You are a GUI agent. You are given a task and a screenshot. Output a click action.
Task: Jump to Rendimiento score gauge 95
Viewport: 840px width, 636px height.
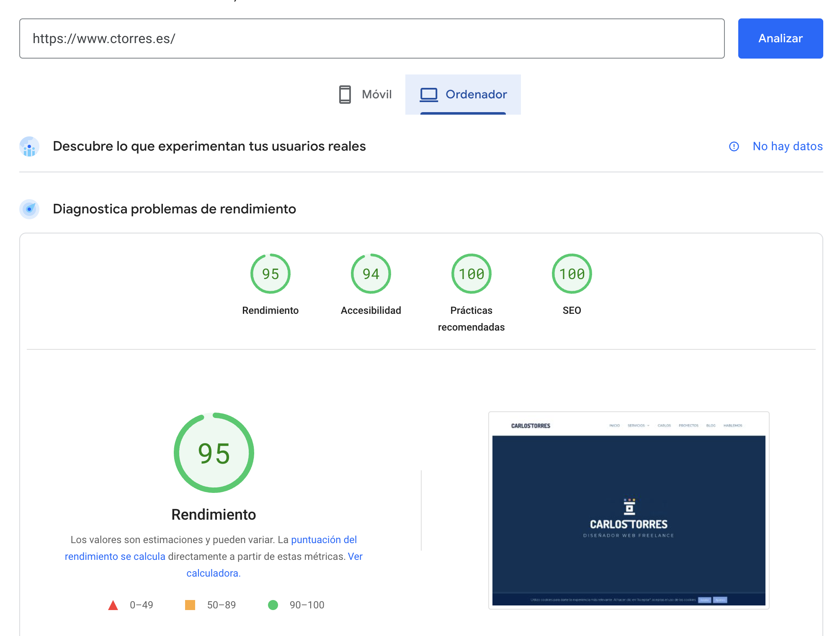tap(271, 274)
